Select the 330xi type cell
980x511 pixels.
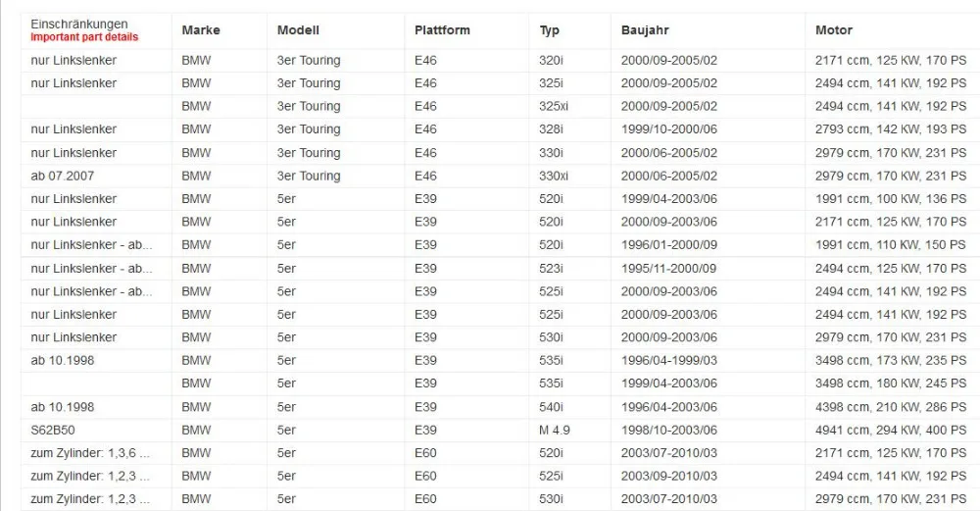(x=554, y=176)
